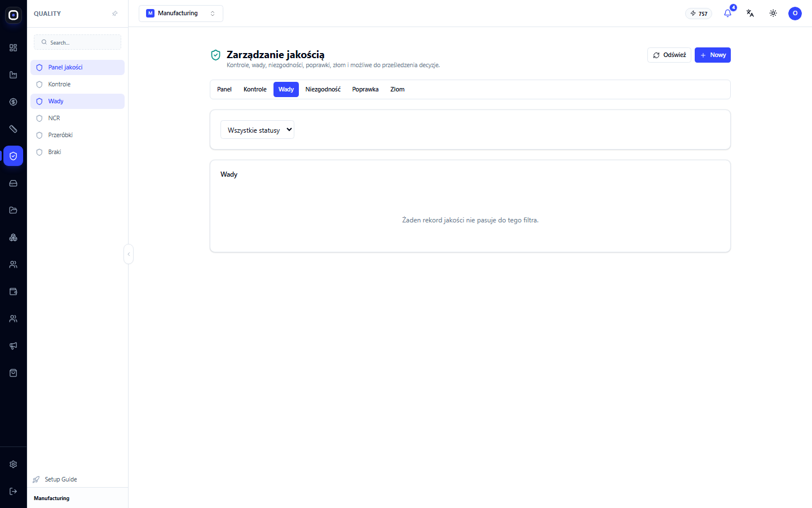Click the users icon directly above the wallet icon

click(14, 265)
